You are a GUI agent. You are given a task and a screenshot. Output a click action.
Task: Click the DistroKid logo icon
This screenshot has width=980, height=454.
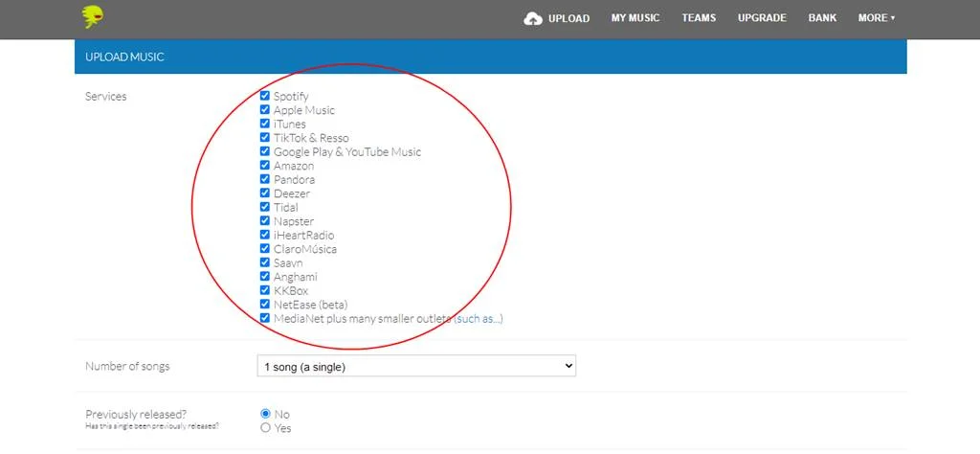click(93, 16)
